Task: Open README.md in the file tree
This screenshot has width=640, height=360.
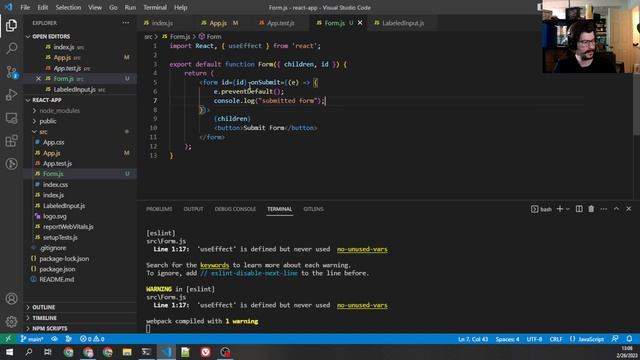Action: (57, 279)
